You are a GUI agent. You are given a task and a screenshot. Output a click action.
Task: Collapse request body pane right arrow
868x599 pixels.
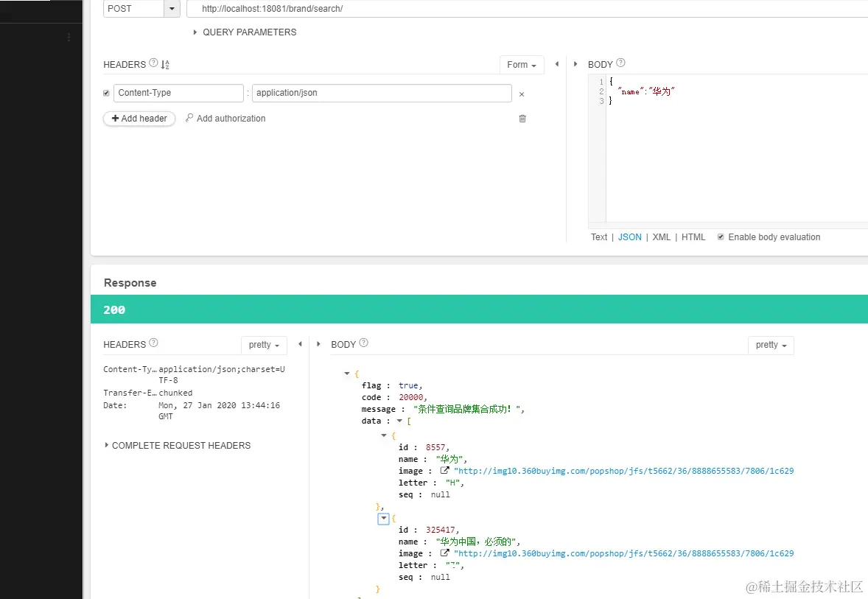[x=575, y=64]
